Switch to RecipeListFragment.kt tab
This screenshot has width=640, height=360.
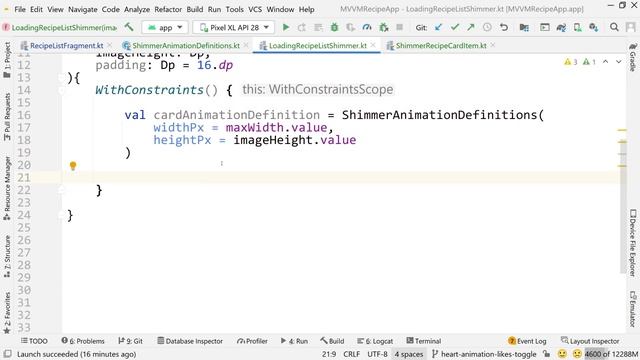[x=66, y=45]
